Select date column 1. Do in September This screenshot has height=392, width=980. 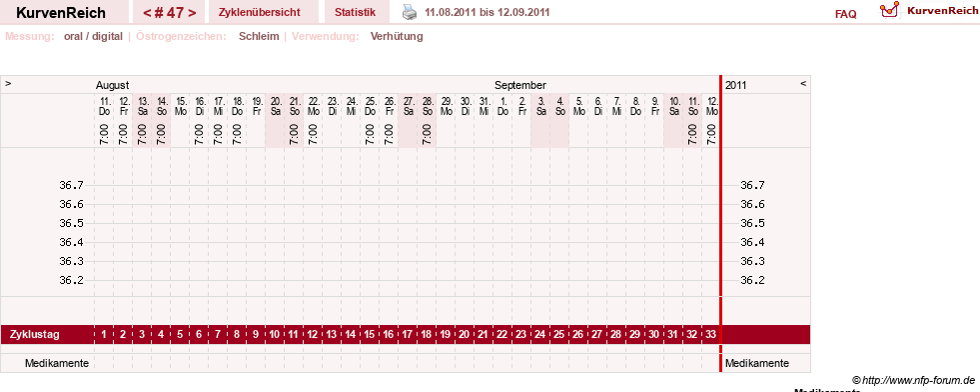pyautogui.click(x=503, y=106)
